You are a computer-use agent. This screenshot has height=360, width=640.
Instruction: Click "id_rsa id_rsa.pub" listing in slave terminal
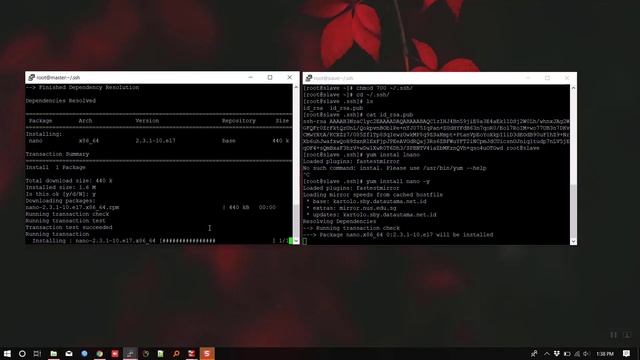[333, 108]
